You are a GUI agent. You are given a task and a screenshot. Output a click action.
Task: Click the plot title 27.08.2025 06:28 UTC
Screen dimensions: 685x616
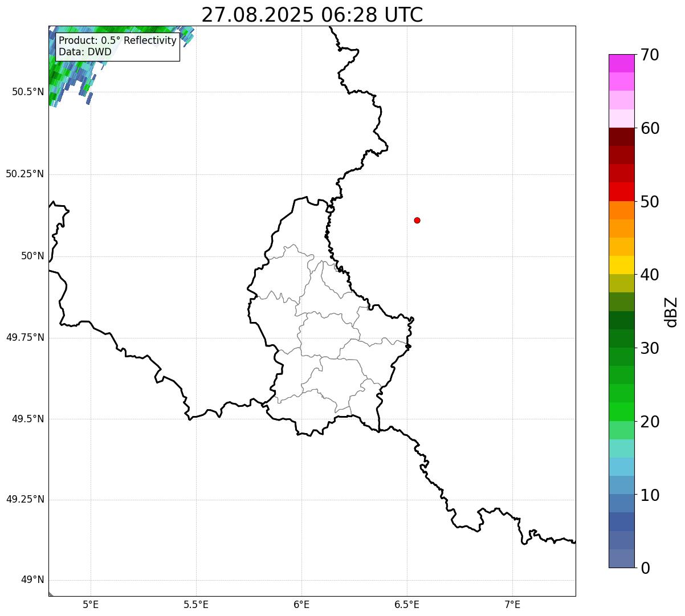pyautogui.click(x=312, y=15)
